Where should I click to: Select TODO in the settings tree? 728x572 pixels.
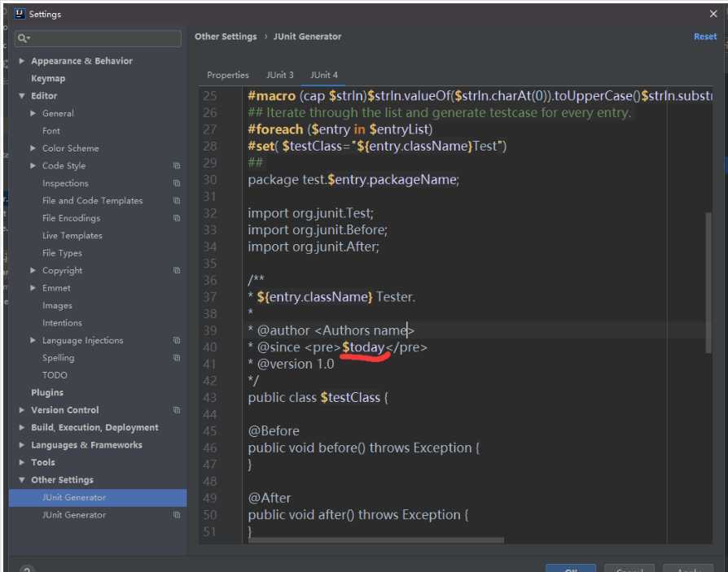55,375
